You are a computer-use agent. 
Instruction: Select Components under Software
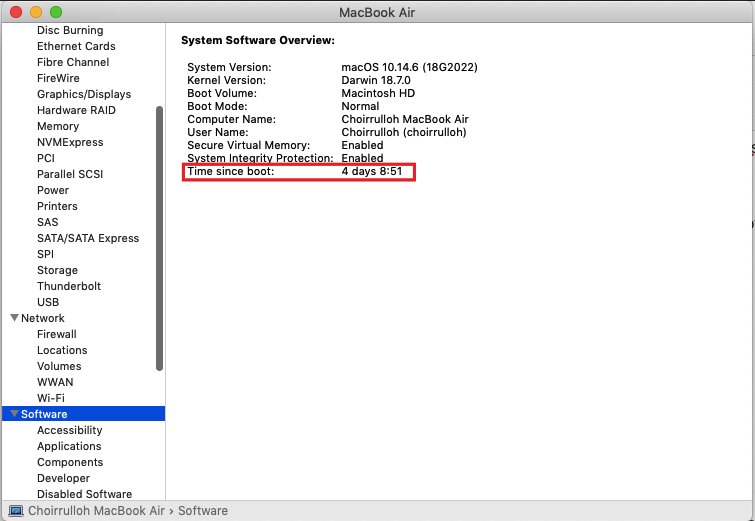click(70, 462)
